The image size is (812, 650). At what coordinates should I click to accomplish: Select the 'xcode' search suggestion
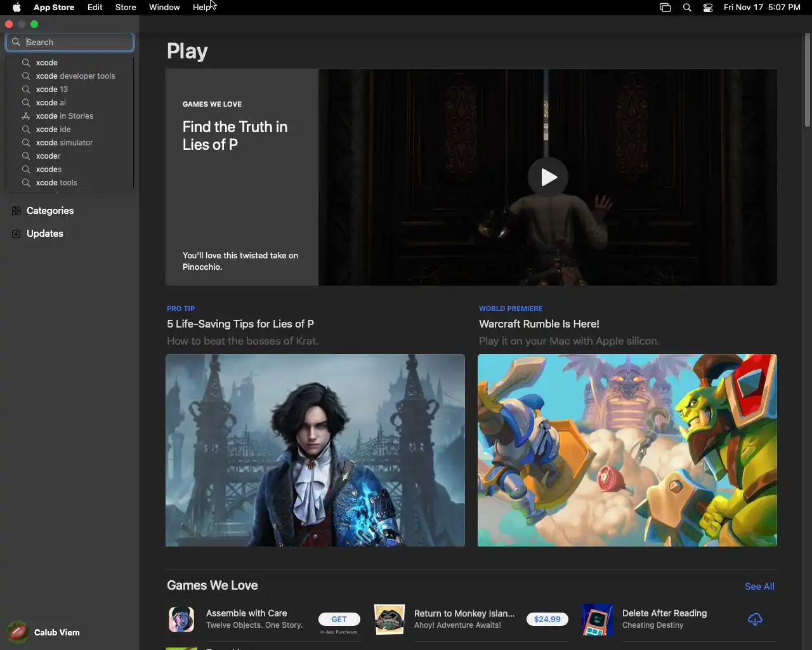tap(70, 63)
